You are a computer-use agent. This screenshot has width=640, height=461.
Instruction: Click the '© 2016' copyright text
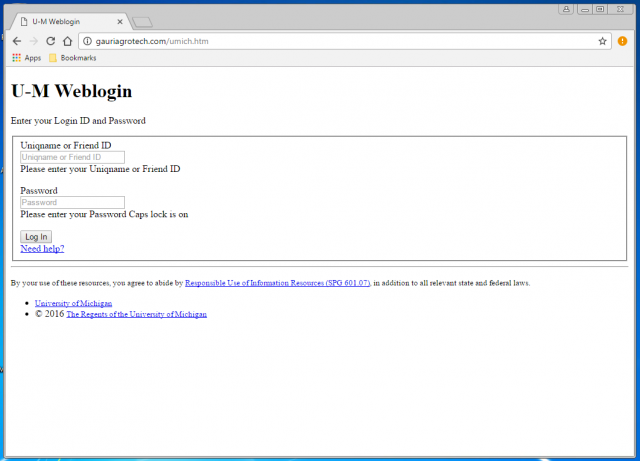(49, 314)
